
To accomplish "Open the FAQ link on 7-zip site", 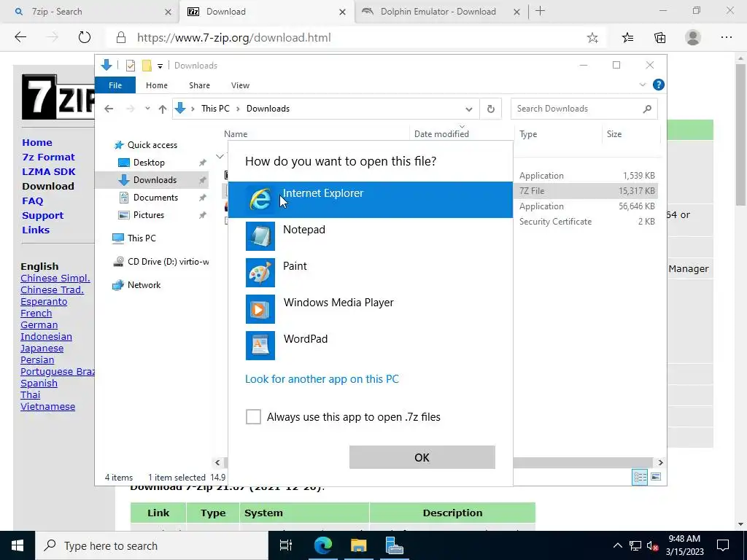I will 32,201.
